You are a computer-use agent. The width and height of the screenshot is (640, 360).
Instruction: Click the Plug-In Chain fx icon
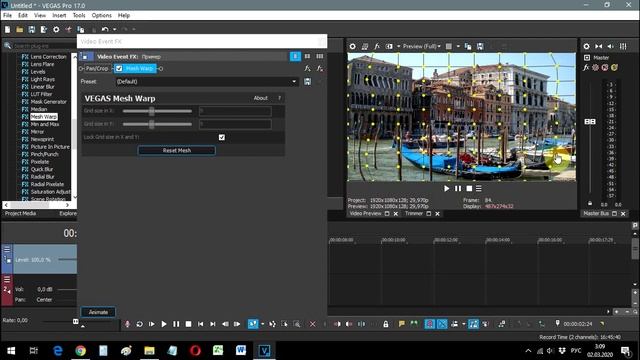pyautogui.click(x=307, y=69)
